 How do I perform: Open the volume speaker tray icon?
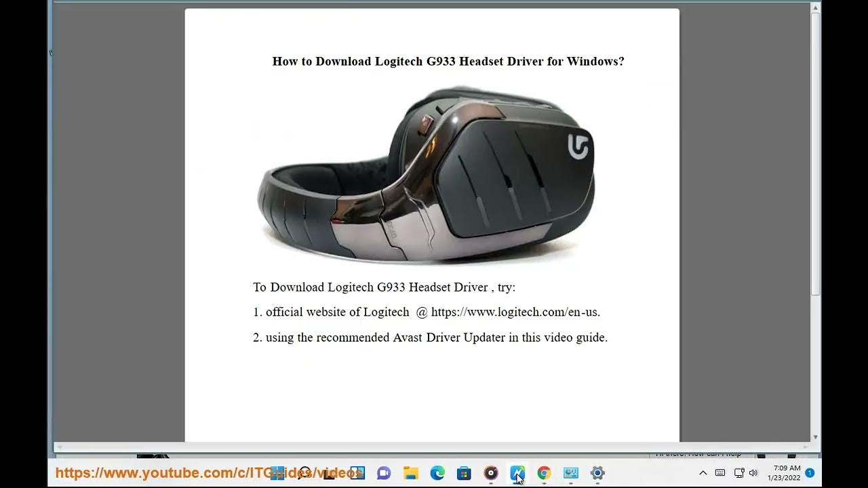tap(753, 473)
